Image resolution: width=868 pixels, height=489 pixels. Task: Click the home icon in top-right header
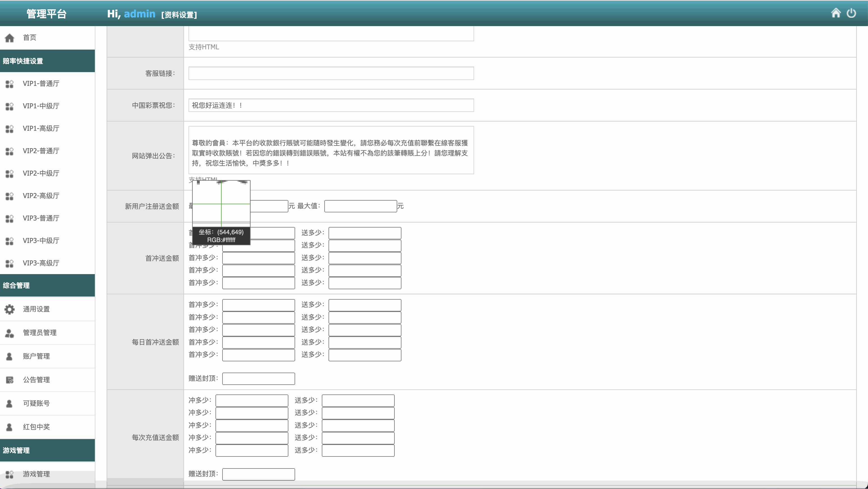tap(836, 13)
